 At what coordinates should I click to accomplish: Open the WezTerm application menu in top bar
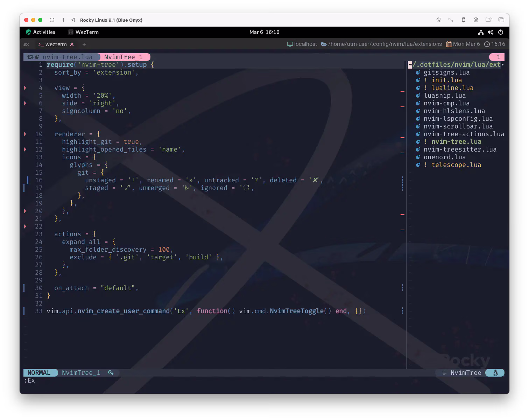tap(83, 32)
